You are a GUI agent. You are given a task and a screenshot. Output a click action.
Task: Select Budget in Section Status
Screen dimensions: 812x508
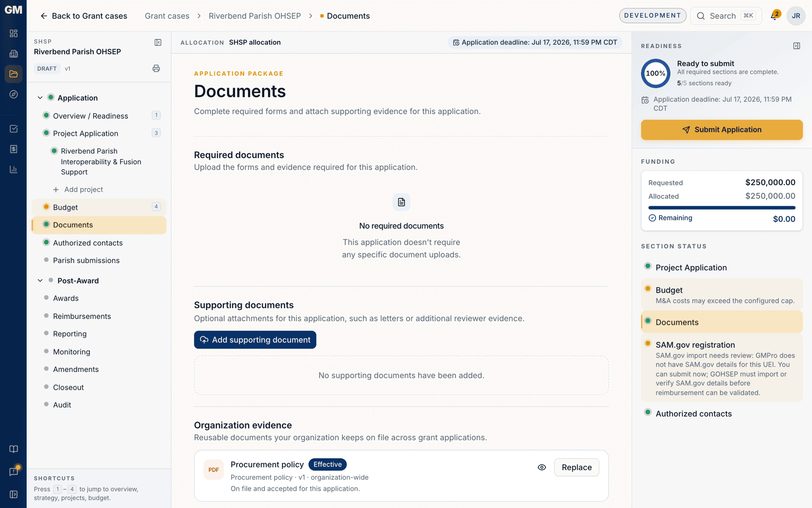[x=722, y=294]
